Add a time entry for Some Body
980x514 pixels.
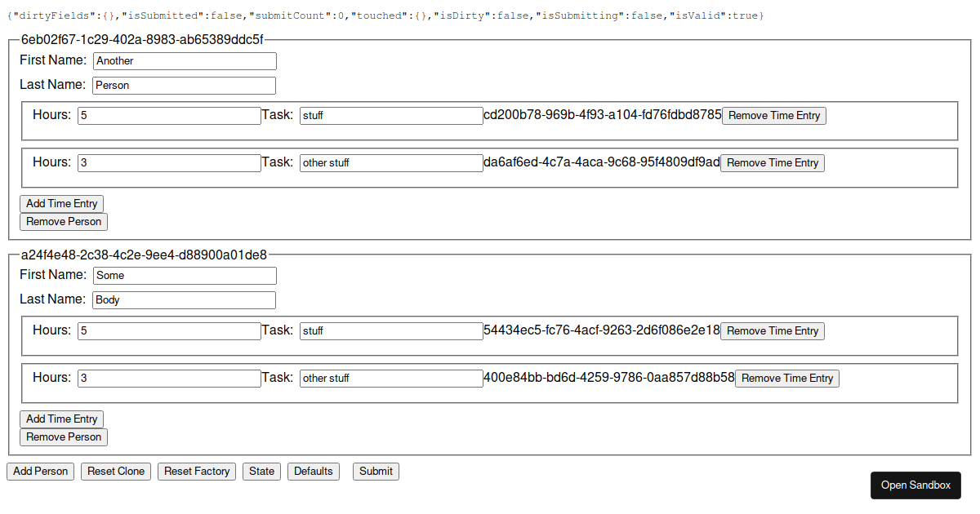click(61, 419)
